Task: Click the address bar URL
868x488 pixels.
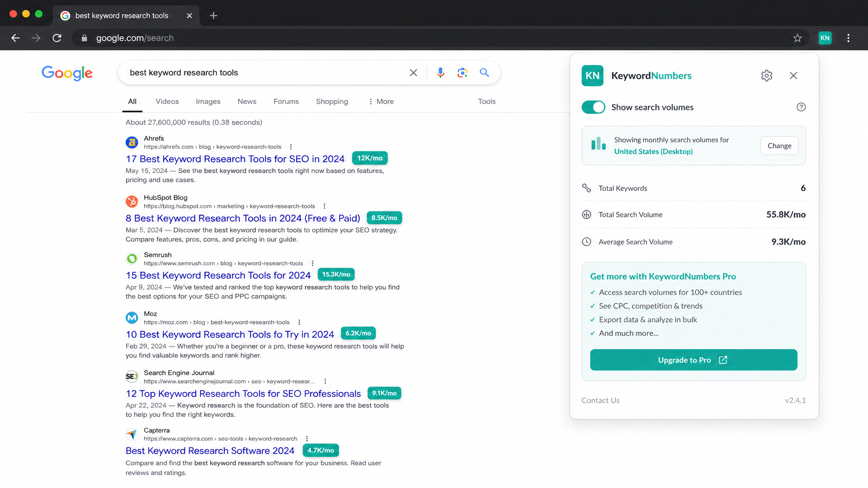Action: click(135, 38)
